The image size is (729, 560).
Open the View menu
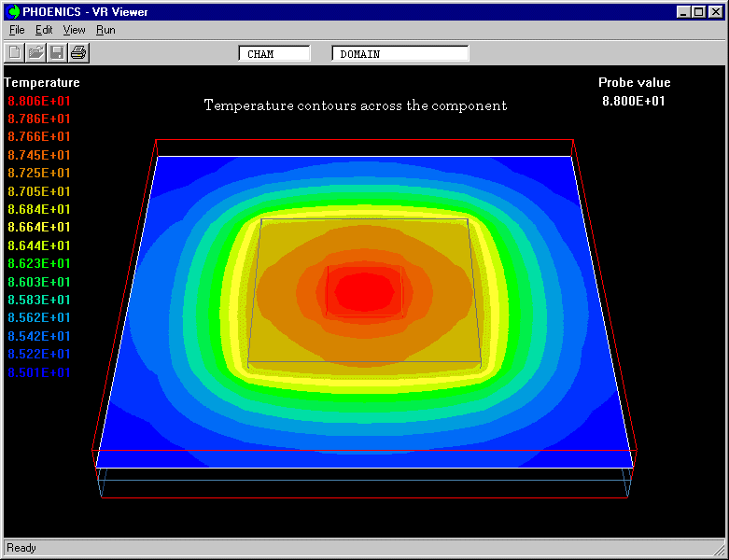pos(74,30)
